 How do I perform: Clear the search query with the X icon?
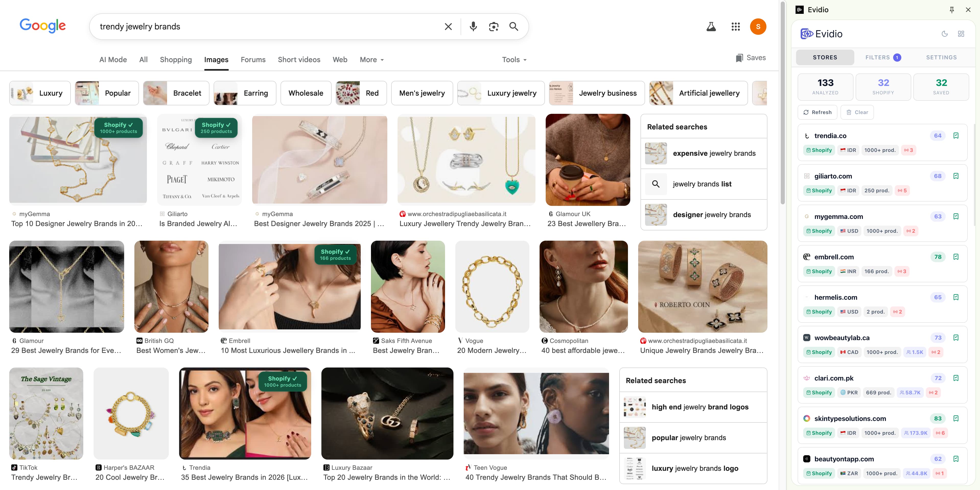(448, 26)
